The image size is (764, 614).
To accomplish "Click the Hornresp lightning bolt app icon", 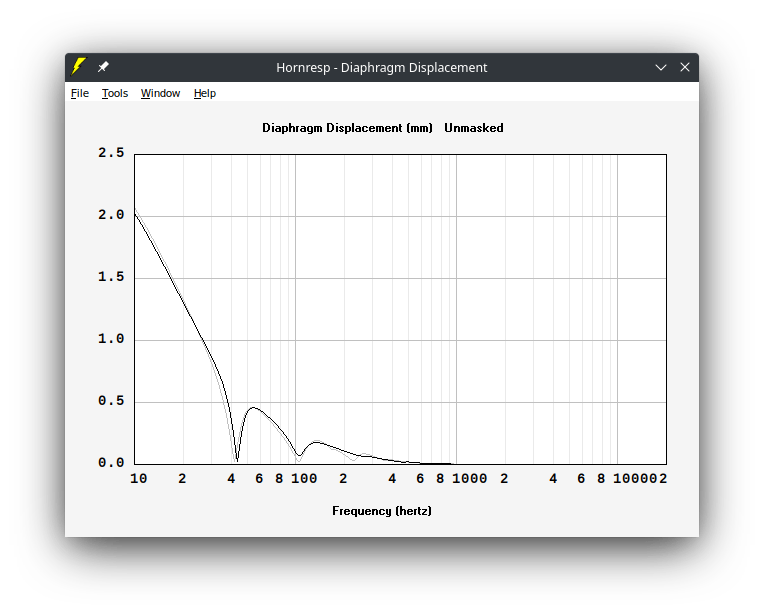I will 78,67.
